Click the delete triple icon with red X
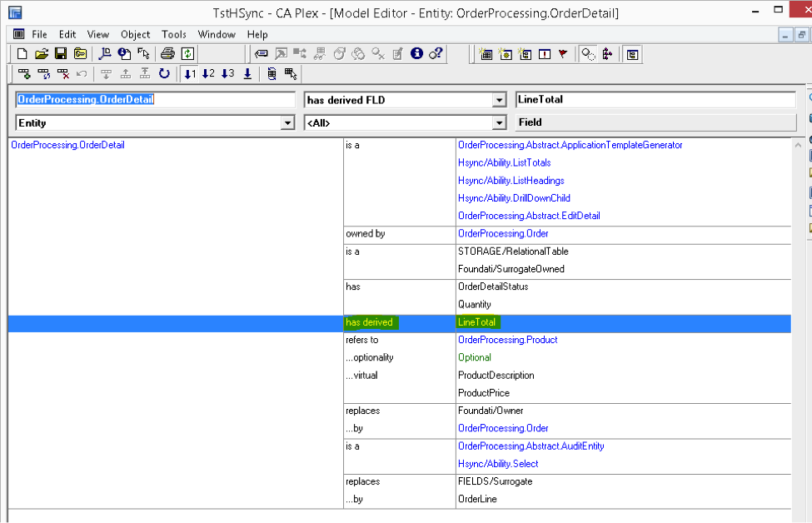Image resolution: width=812 pixels, height=523 pixels. [64, 74]
